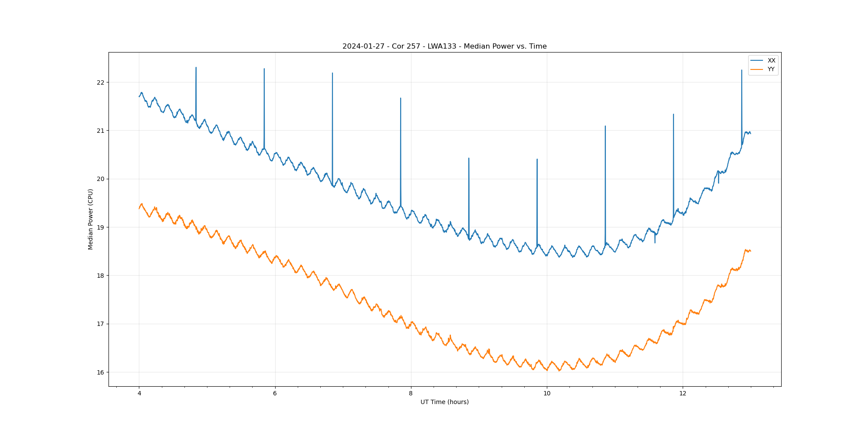This screenshot has width=868, height=434.
Task: Click the plot title mentioning LWA133
Action: (444, 46)
